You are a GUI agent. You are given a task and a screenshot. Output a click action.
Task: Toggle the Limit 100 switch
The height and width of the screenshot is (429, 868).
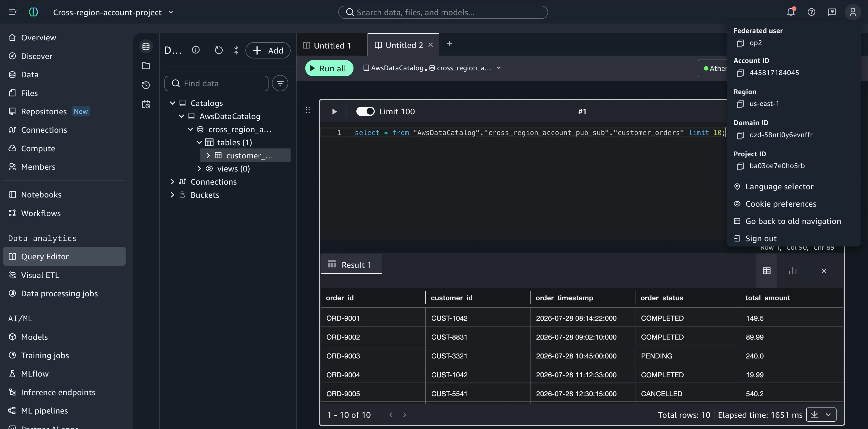(365, 111)
